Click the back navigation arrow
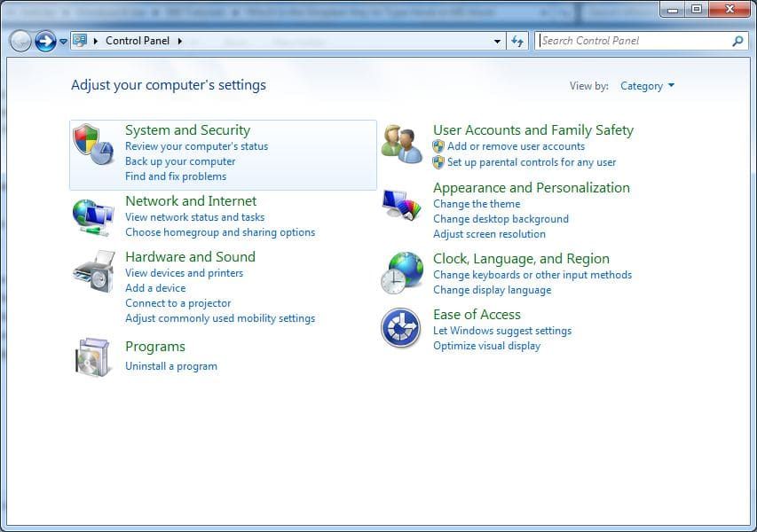This screenshot has height=532, width=757. [x=20, y=41]
